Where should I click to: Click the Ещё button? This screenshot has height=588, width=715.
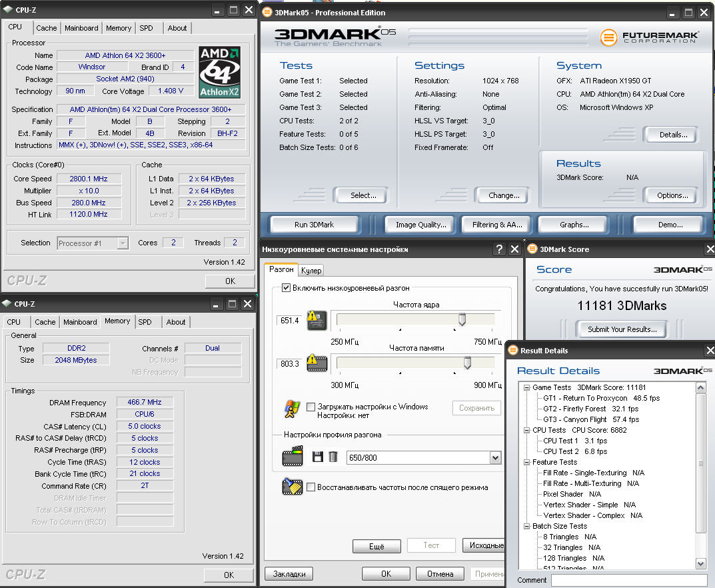tap(376, 546)
